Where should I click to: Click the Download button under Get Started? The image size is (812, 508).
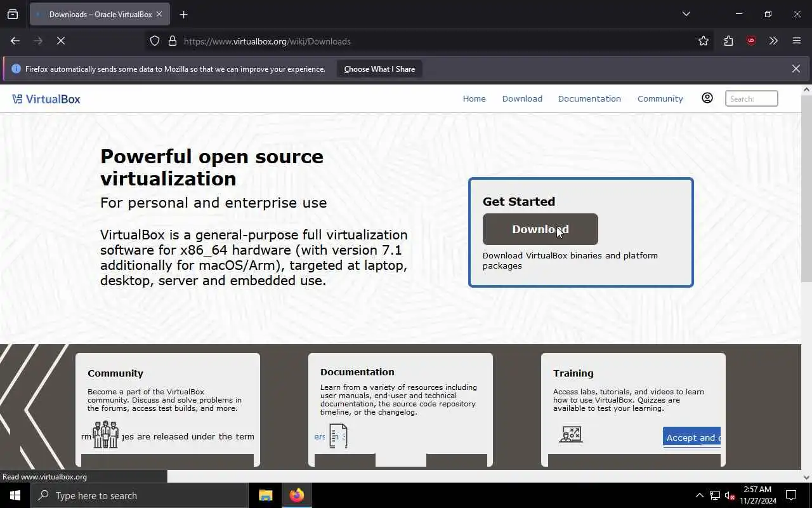[x=540, y=229]
